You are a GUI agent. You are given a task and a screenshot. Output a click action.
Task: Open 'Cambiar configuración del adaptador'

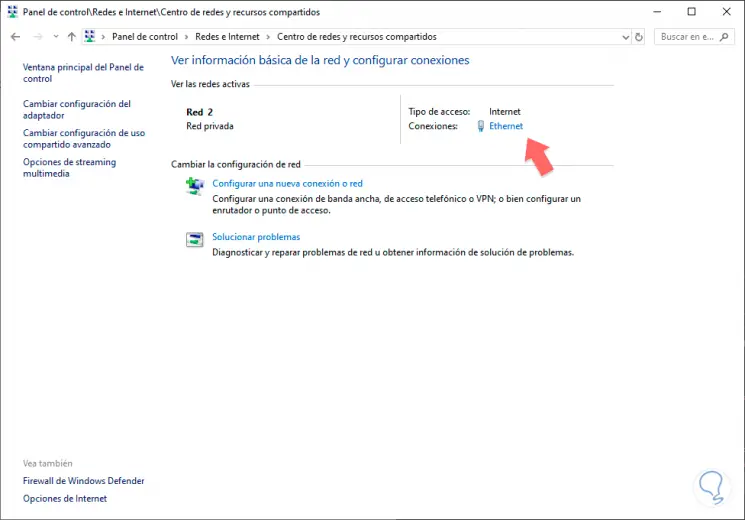[x=76, y=109]
